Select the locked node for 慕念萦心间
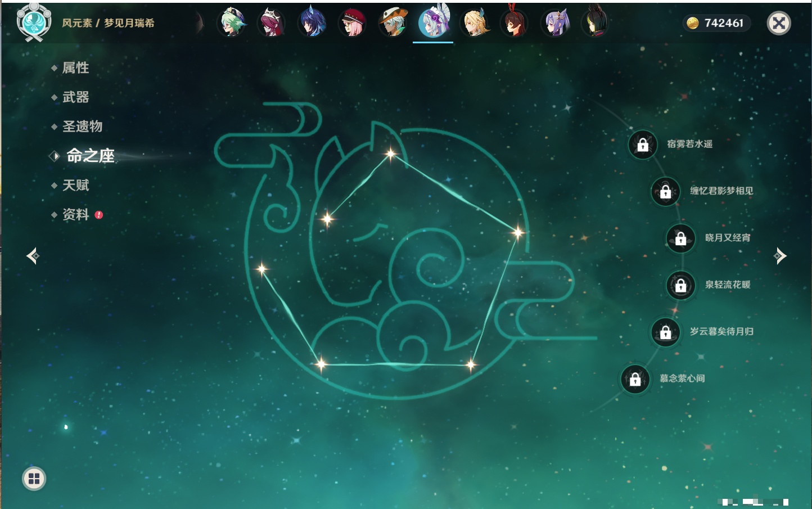Image resolution: width=812 pixels, height=509 pixels. tap(635, 379)
